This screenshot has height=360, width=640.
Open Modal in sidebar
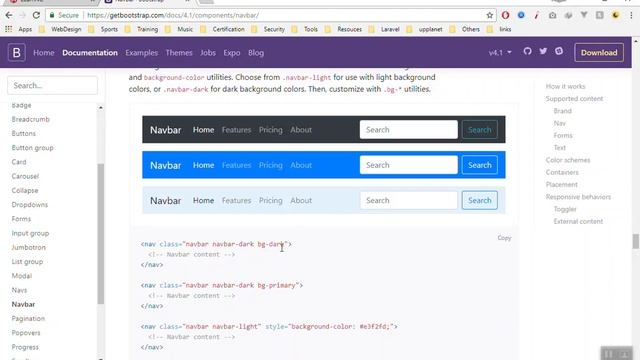22,276
